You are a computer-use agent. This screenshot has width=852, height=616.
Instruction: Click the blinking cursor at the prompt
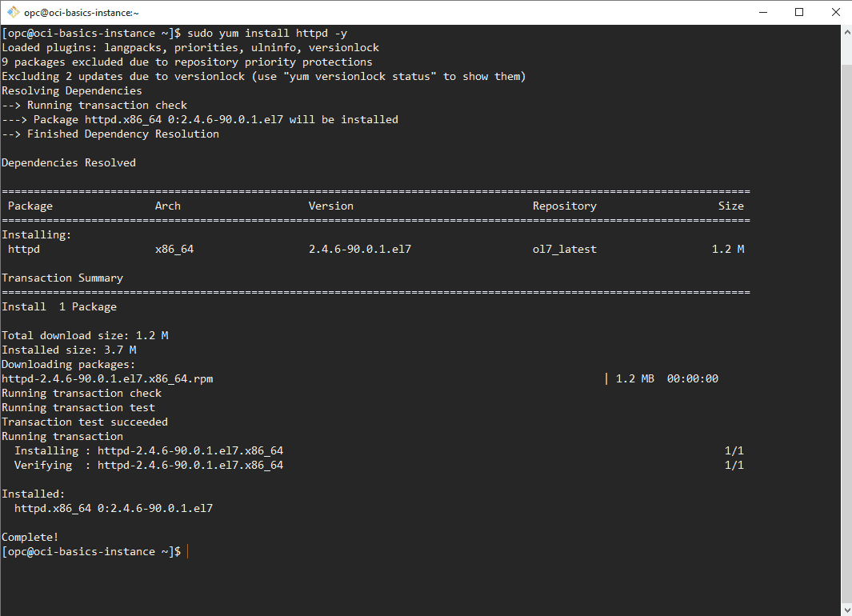(187, 551)
